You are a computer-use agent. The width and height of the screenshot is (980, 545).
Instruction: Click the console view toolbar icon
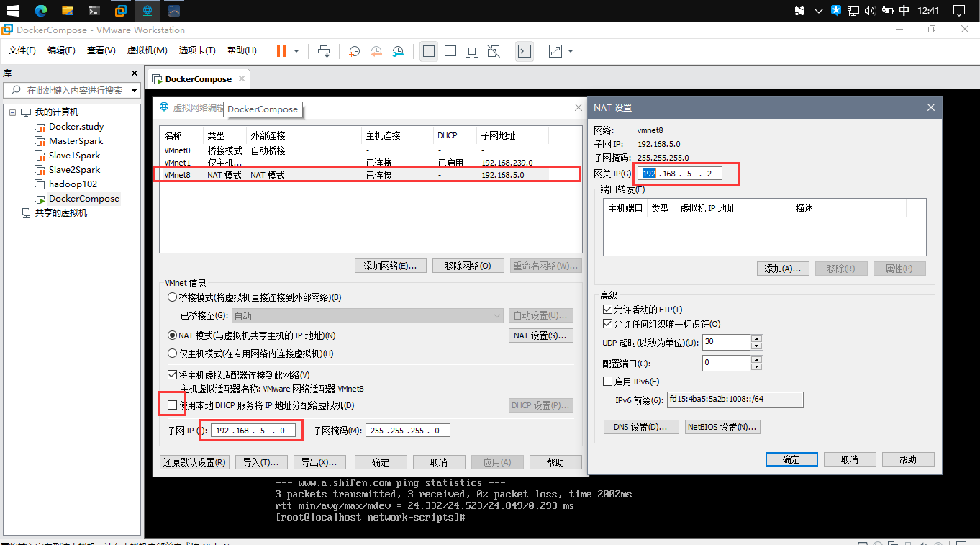point(525,51)
